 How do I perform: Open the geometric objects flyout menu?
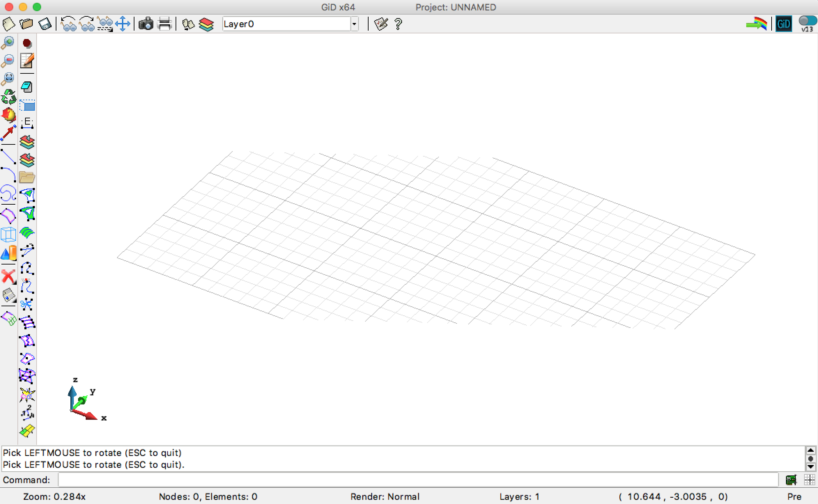click(x=8, y=253)
